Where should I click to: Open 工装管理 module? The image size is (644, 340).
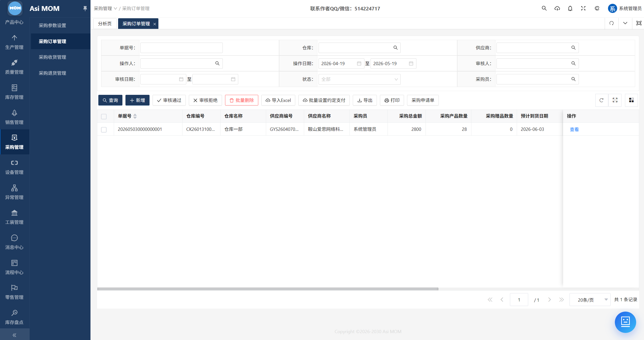tap(14, 217)
